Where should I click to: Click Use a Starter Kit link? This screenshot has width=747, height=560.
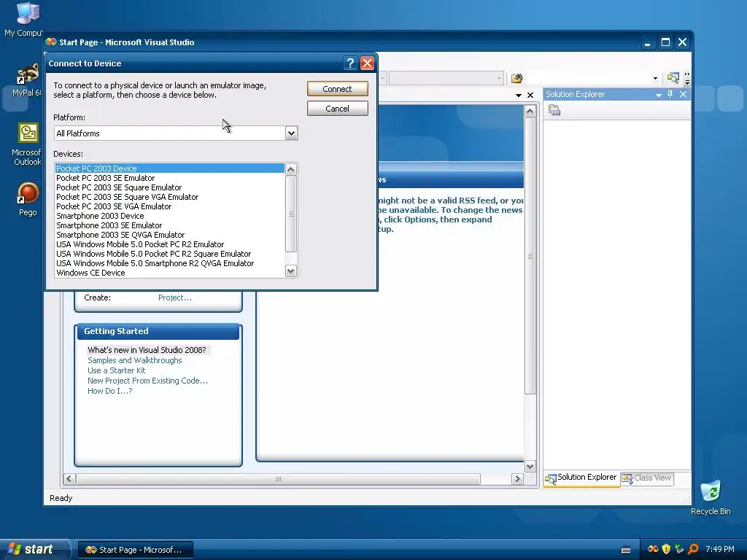pos(117,370)
